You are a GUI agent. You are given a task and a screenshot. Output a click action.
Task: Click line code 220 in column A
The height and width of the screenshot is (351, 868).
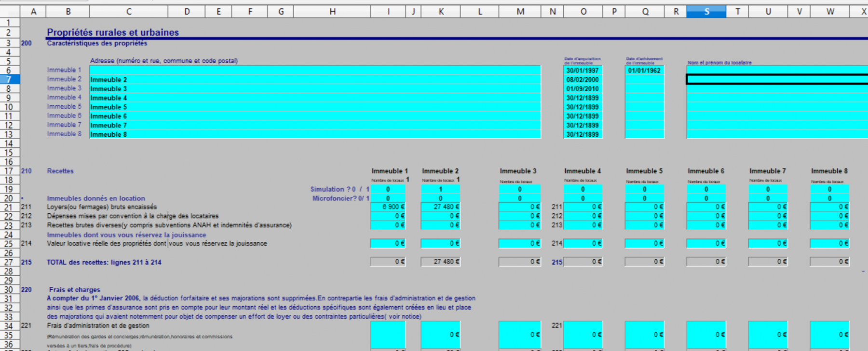click(x=26, y=290)
